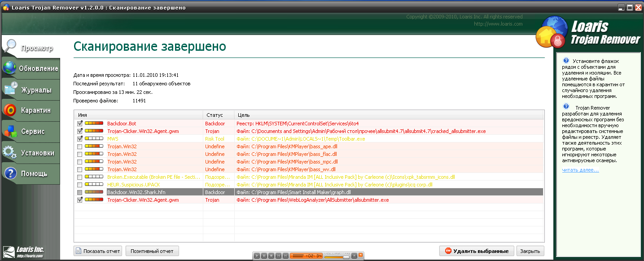
Task: Check the Backdoor.Win32.Shark.hfn checkbox
Action: click(x=80, y=192)
